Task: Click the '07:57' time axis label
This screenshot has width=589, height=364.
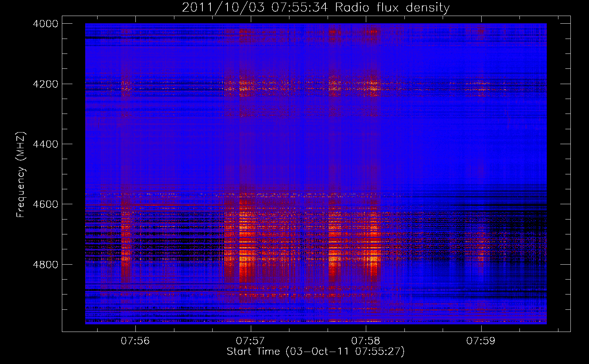Action: click(x=250, y=341)
